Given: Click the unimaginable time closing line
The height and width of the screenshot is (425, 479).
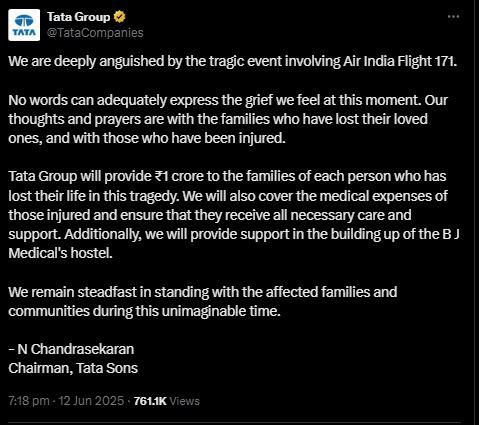Looking at the screenshot, I should click(x=144, y=311).
